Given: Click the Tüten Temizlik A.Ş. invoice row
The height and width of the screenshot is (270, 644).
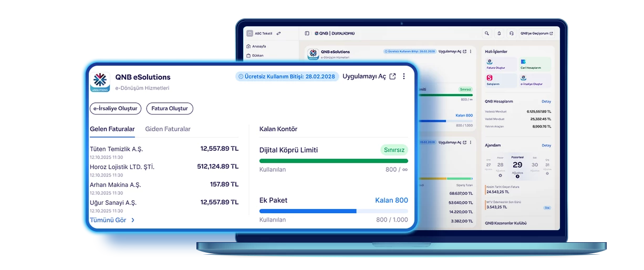Looking at the screenshot, I should click(x=164, y=152).
